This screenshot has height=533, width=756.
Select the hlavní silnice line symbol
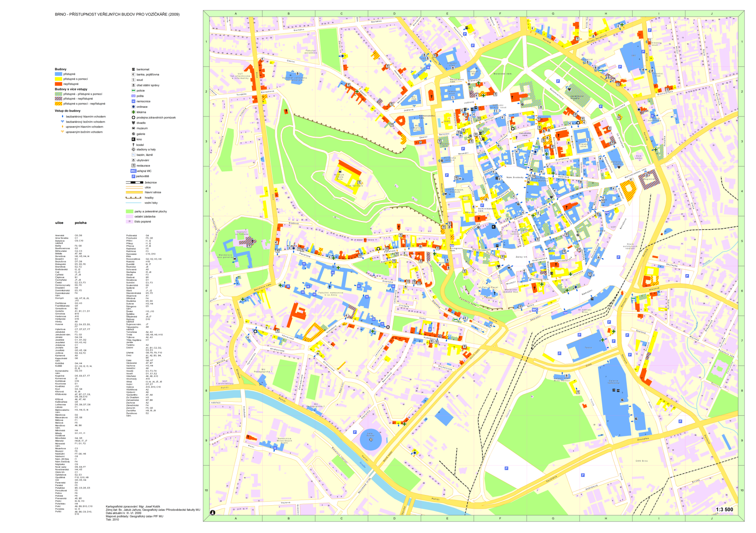click(134, 192)
